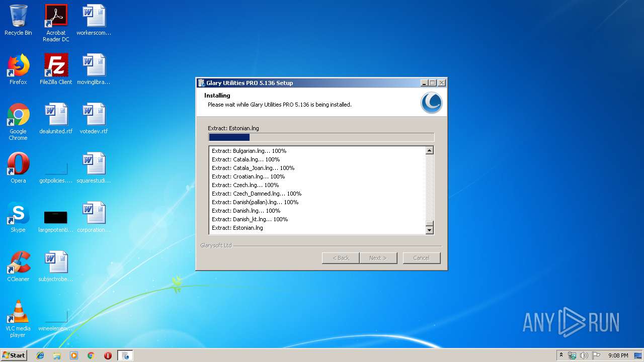Image resolution: width=644 pixels, height=362 pixels.
Task: Open Windows Explorer from the taskbar
Action: (57, 355)
